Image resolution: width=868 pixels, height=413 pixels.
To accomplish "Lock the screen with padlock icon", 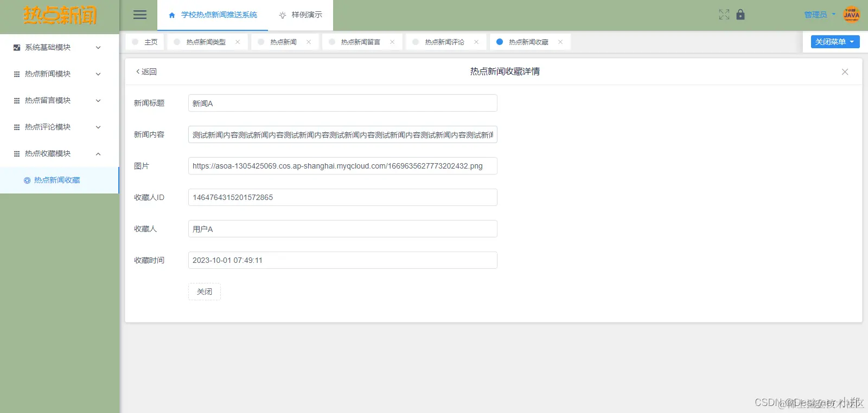I will tap(741, 15).
